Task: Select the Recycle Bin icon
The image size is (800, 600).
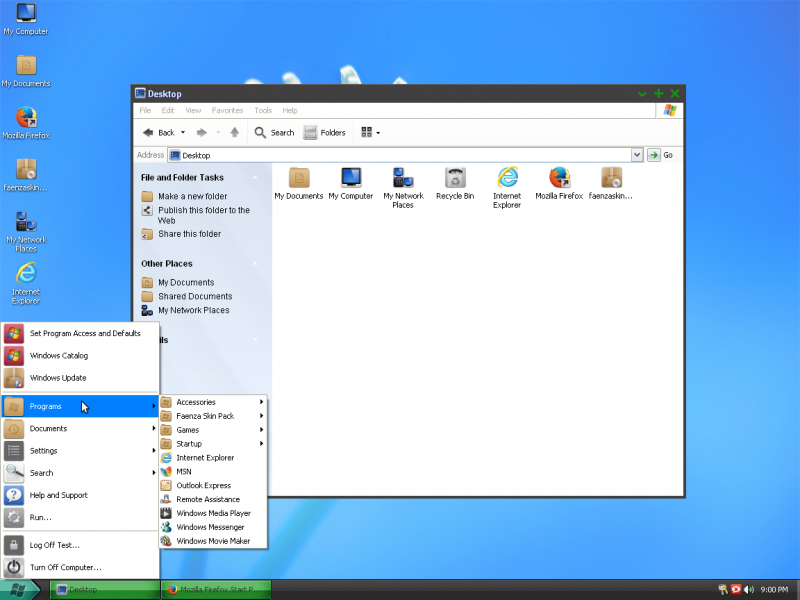Action: [x=455, y=184]
